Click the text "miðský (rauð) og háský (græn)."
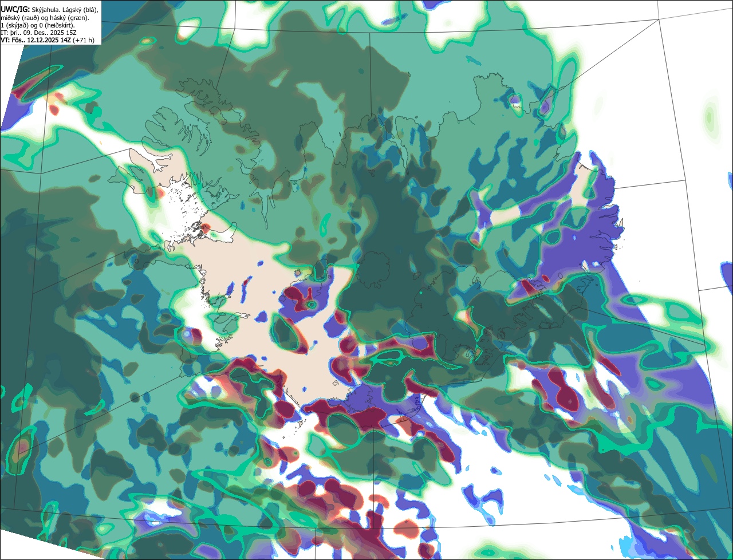The height and width of the screenshot is (560, 733). [45, 18]
